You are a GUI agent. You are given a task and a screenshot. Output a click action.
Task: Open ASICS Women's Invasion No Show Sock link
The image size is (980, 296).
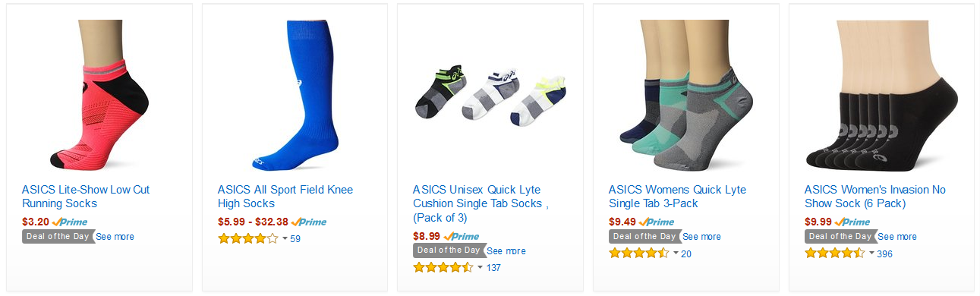coord(875,197)
